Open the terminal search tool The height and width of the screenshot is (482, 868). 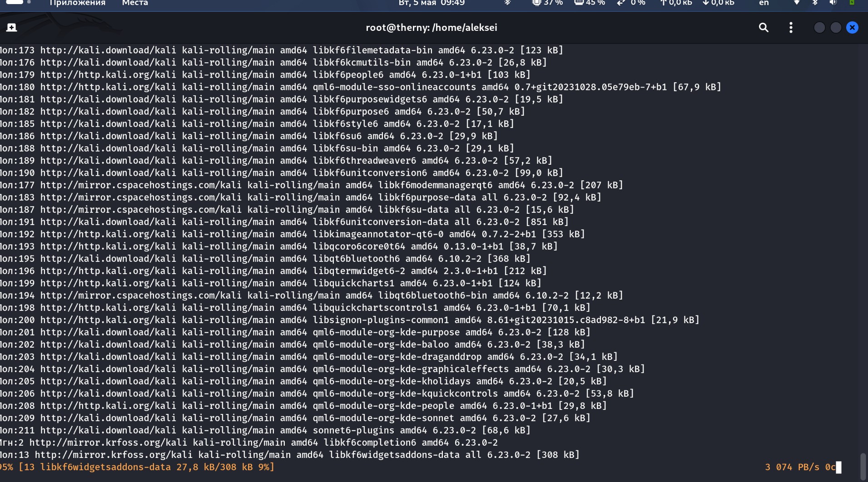pyautogui.click(x=764, y=28)
